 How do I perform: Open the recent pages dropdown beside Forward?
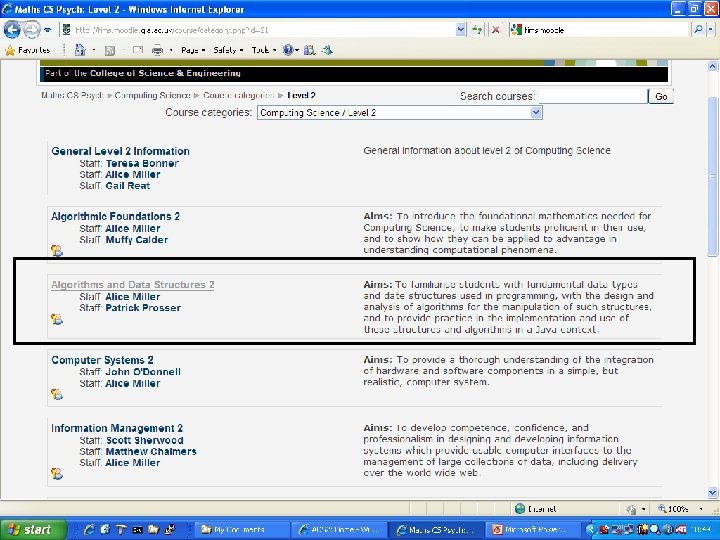(48, 30)
